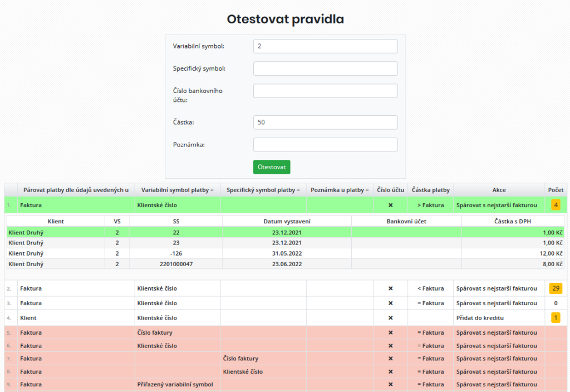570x392 pixels.
Task: Click the cross icon under Číslo účtu in rule 1
Action: click(391, 204)
